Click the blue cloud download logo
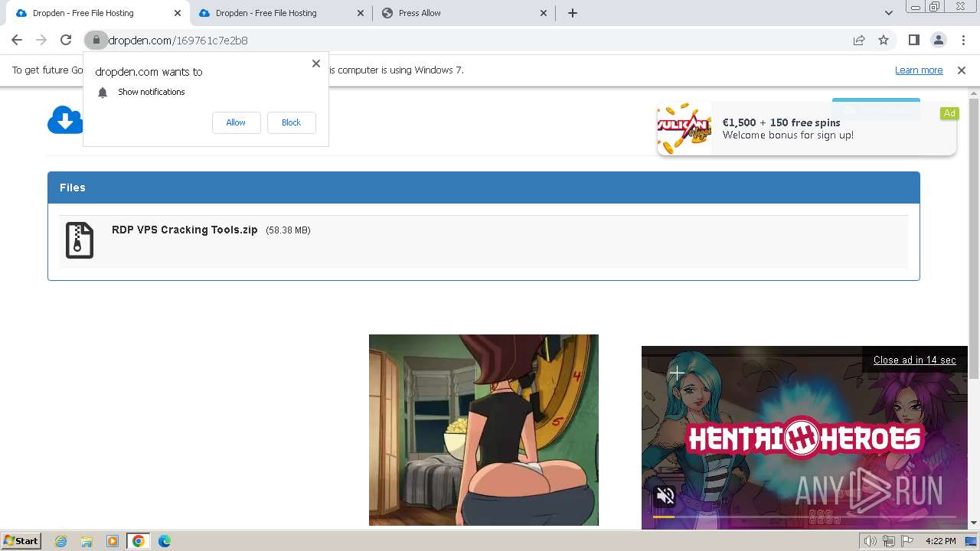Screen dimensions: 980x551 click(65, 120)
